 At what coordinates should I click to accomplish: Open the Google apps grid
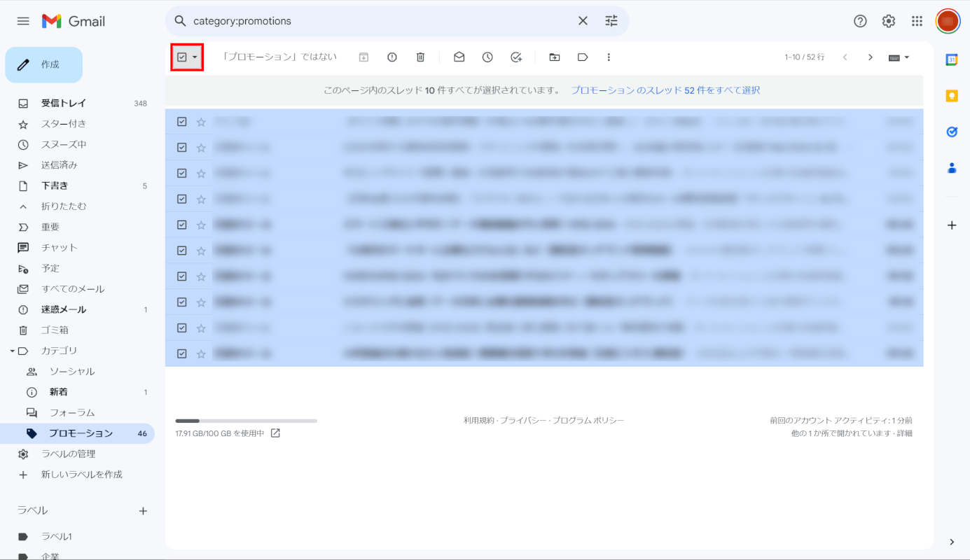(x=917, y=21)
